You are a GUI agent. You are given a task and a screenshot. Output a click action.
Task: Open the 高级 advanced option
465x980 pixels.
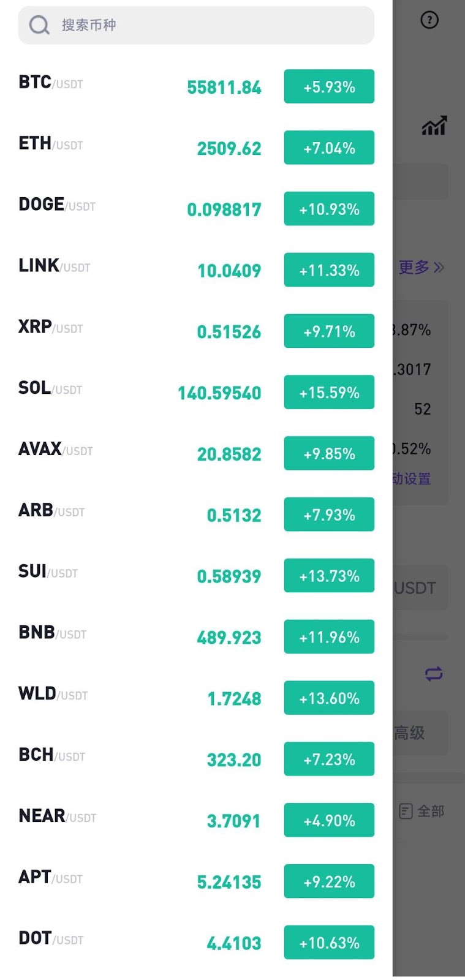410,733
